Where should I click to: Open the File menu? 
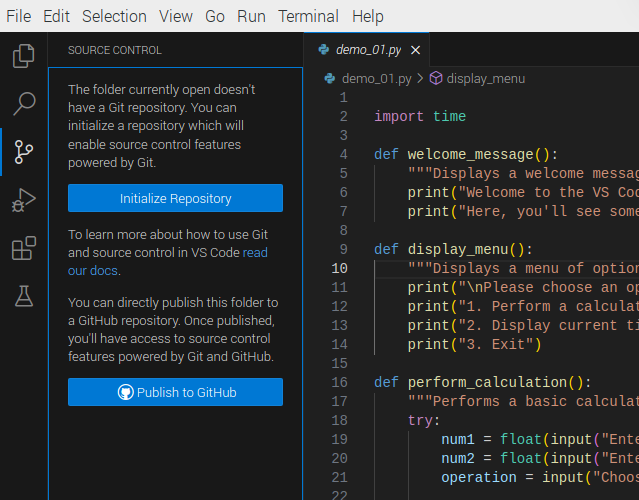(x=19, y=16)
